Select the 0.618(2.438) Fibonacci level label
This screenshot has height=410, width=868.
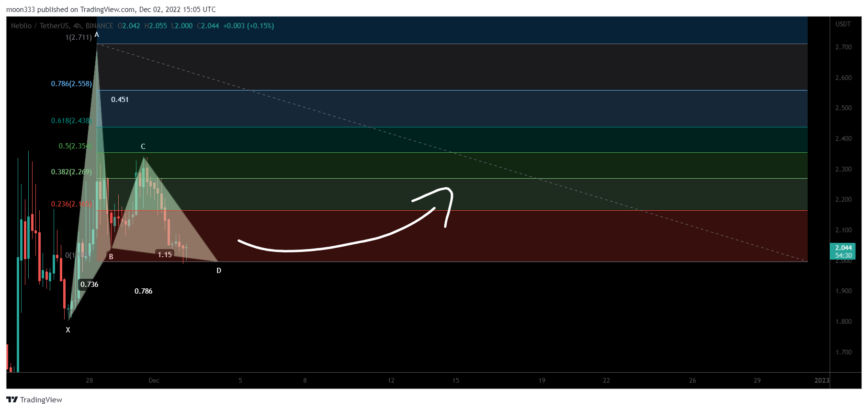tap(71, 121)
